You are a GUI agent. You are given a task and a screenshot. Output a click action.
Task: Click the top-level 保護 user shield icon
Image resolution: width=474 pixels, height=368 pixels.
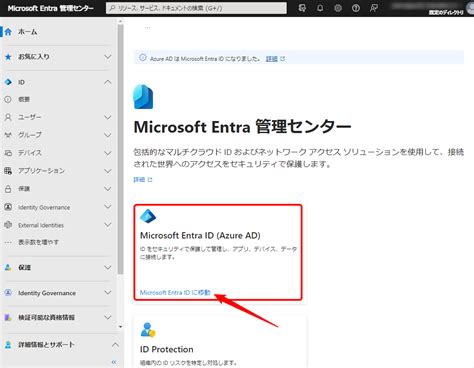coord(8,267)
